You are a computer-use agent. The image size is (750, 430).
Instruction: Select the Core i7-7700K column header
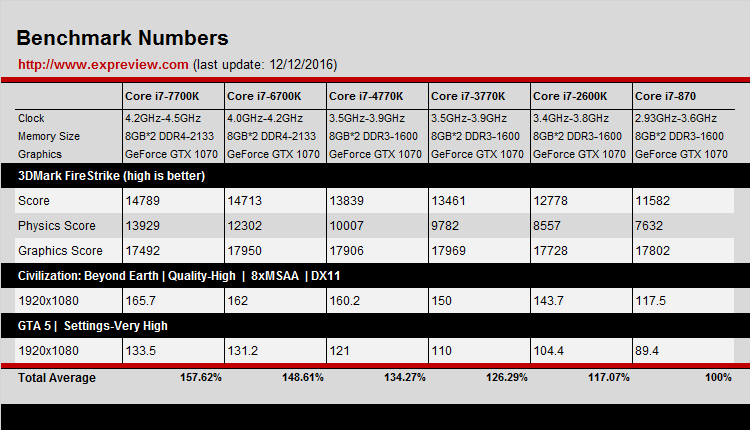click(x=164, y=96)
